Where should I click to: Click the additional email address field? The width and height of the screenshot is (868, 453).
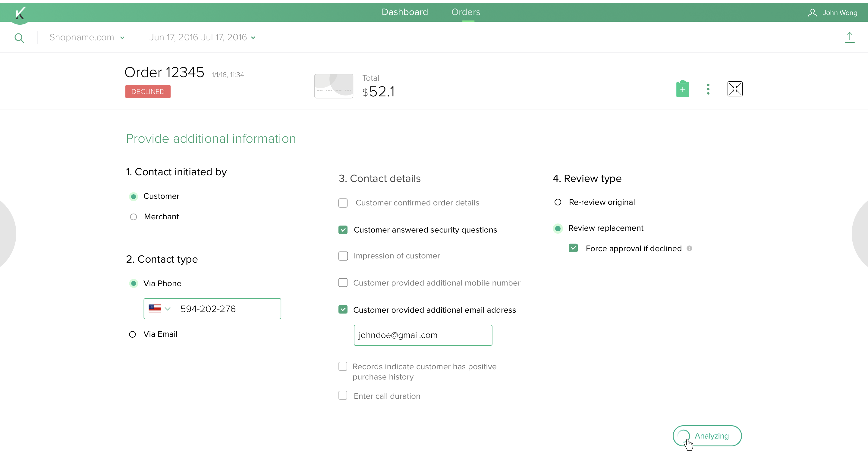coord(423,336)
